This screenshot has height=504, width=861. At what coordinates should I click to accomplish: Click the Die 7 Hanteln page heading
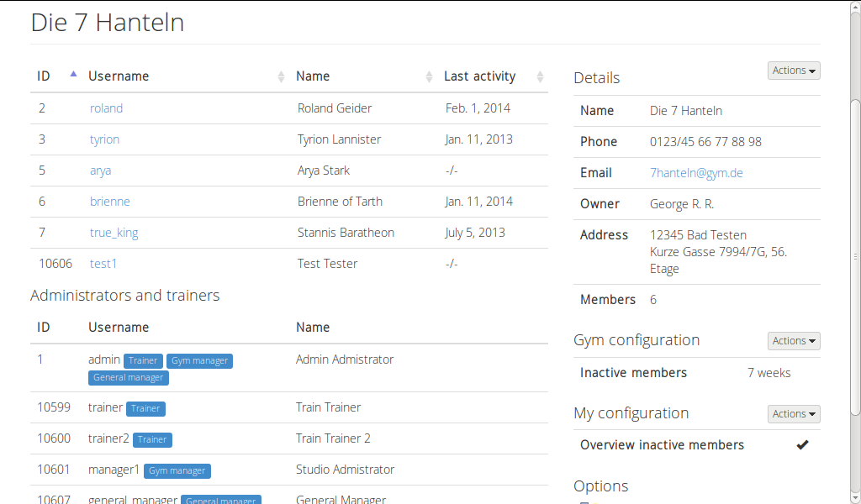point(108,23)
